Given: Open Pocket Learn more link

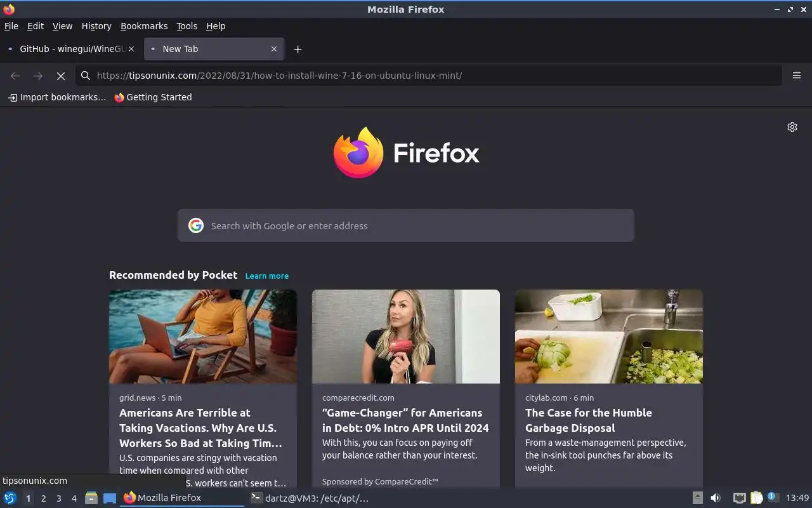Looking at the screenshot, I should [x=267, y=276].
